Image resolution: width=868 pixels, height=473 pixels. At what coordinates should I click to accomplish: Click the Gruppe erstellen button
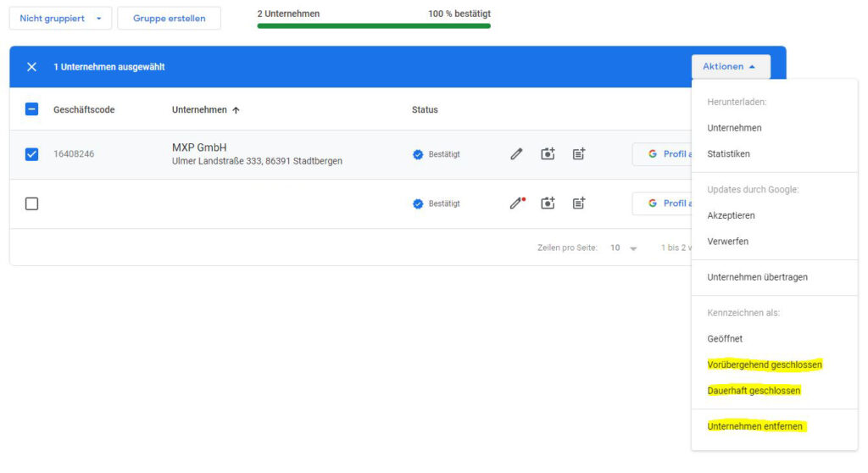(169, 19)
